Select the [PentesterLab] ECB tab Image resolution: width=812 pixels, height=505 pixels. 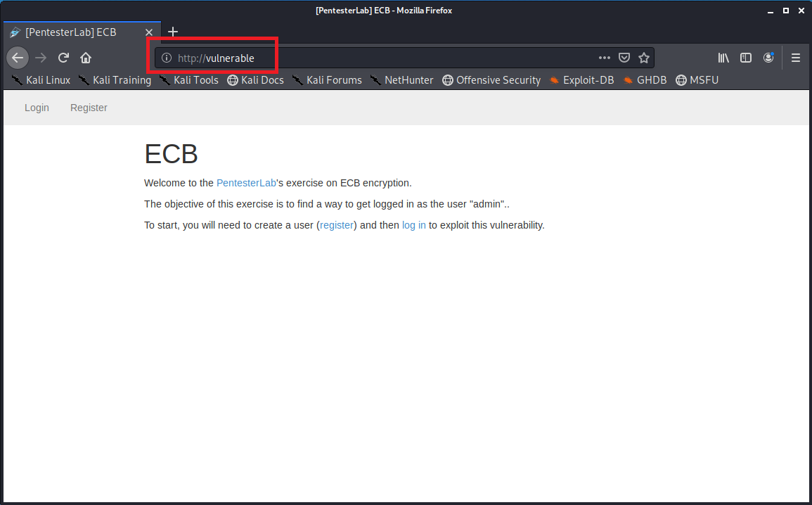(x=82, y=32)
